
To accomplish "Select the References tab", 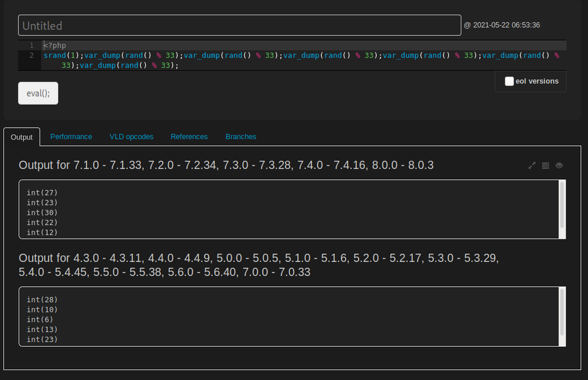I will pos(189,136).
